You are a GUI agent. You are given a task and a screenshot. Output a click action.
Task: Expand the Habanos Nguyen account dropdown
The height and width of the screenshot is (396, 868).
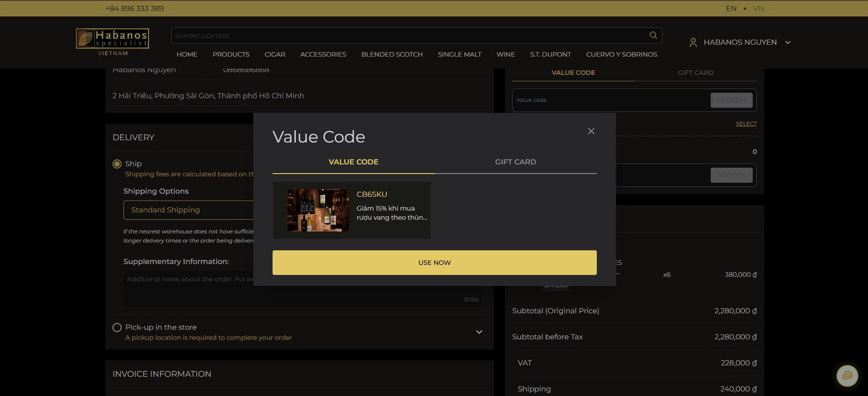(x=788, y=42)
